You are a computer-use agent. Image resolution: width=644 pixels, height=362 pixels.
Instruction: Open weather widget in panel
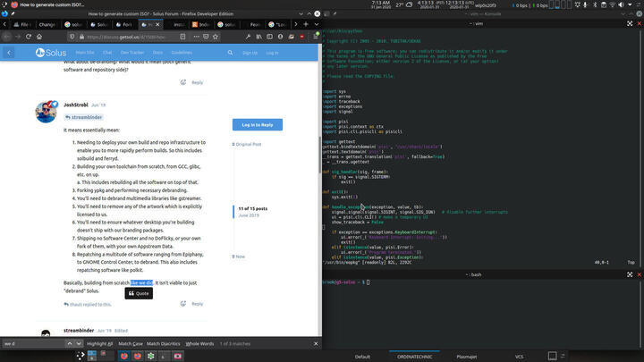[404, 5]
